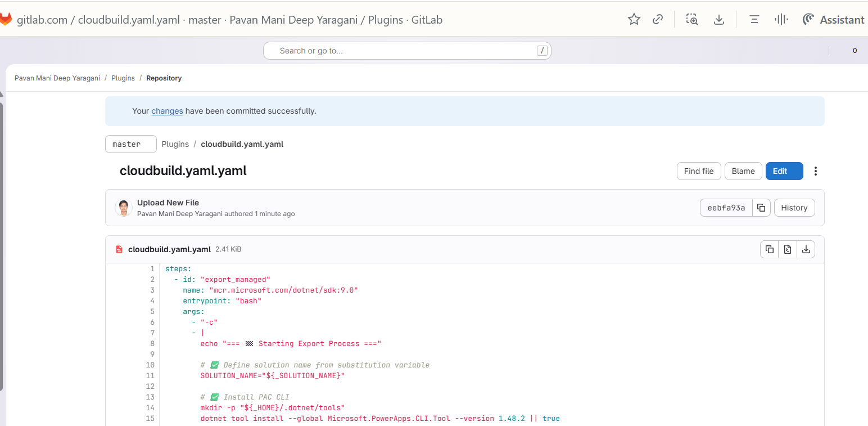Click the browser downloads icon
The image size is (868, 426).
718,20
